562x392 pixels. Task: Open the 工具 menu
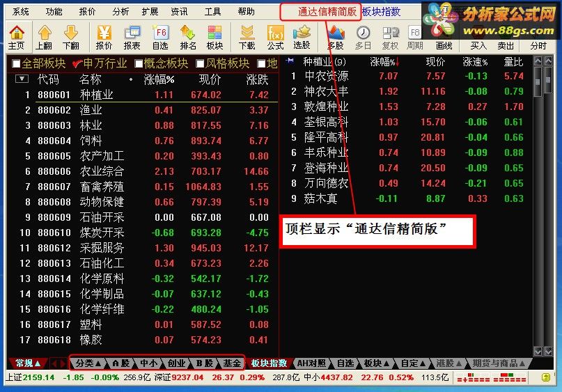click(x=212, y=12)
